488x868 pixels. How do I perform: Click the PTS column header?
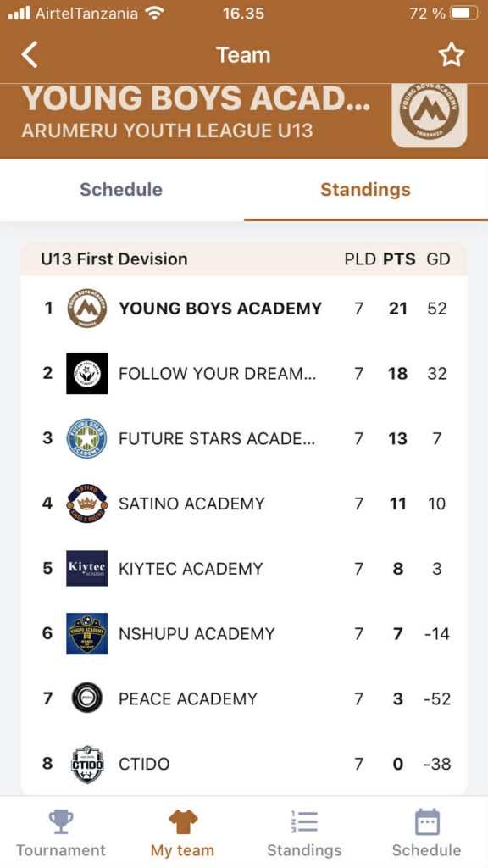tap(400, 259)
